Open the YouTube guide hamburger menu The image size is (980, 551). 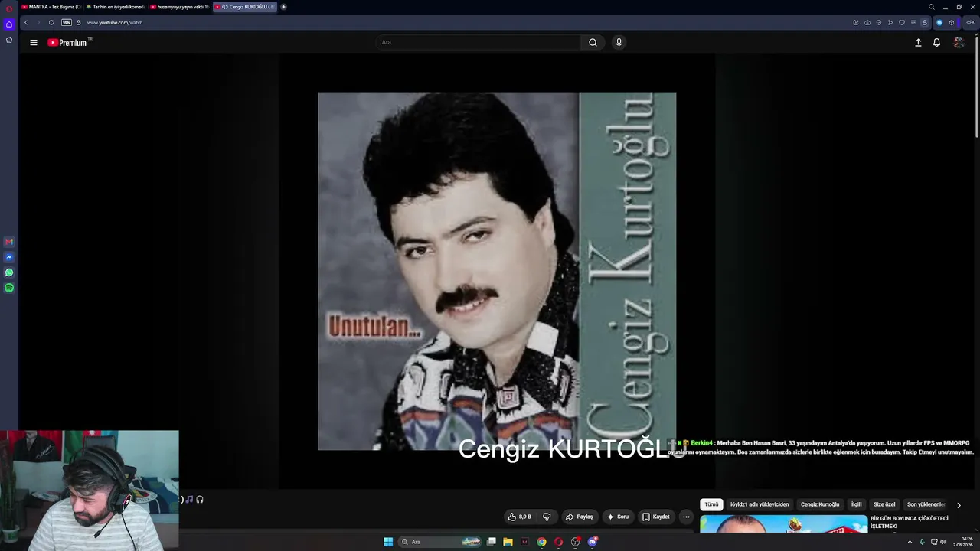pyautogui.click(x=34, y=43)
